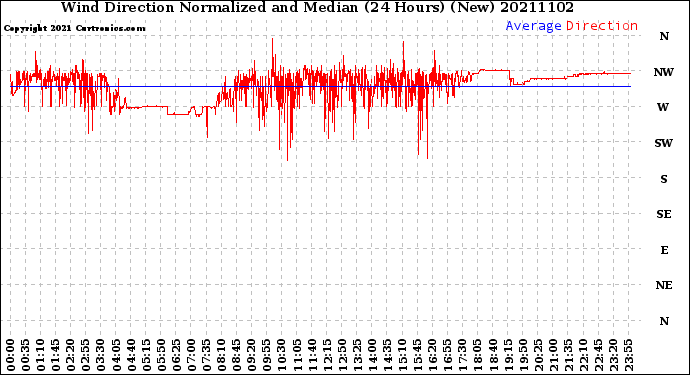Click the 'W' axis label
Viewport: 690px width, 375px height.
663,107
